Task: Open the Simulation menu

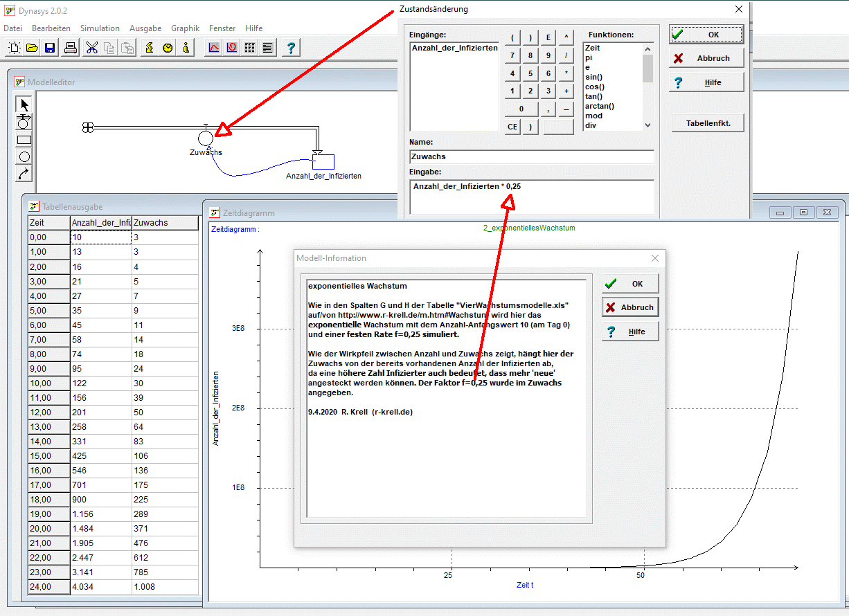Action: click(x=100, y=28)
